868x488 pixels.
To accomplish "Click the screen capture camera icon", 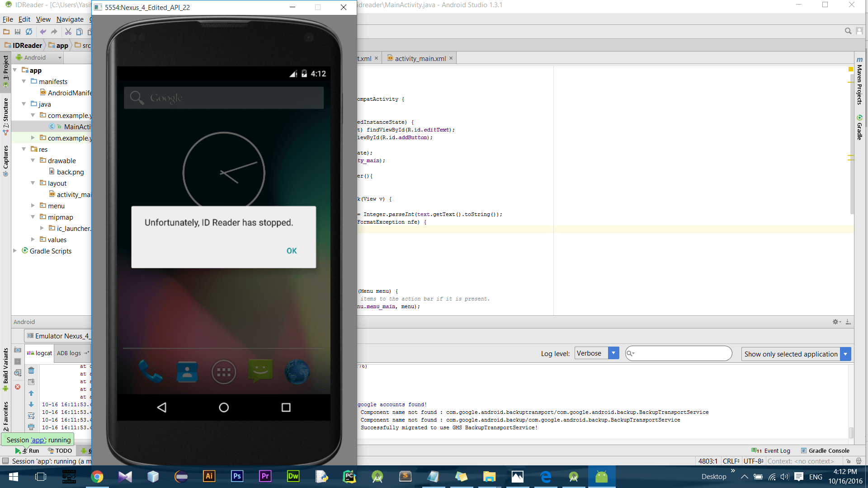I will [x=18, y=350].
